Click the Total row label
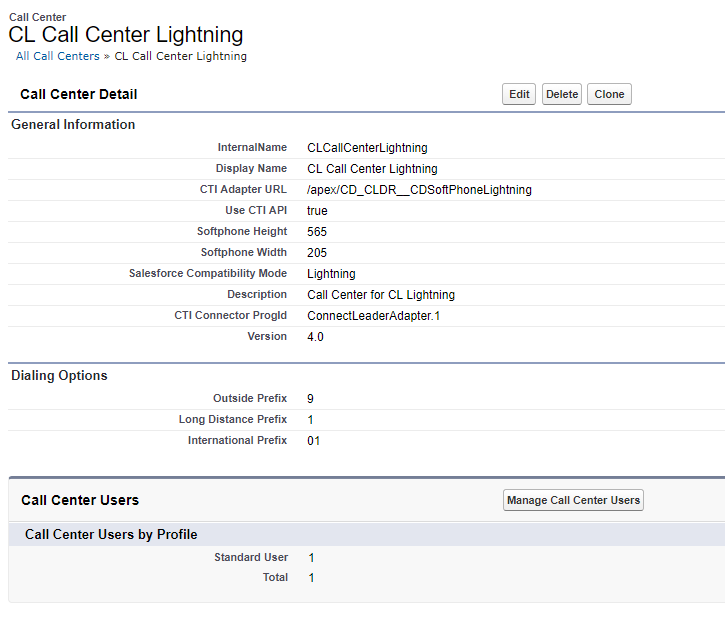725x626 pixels. [276, 577]
